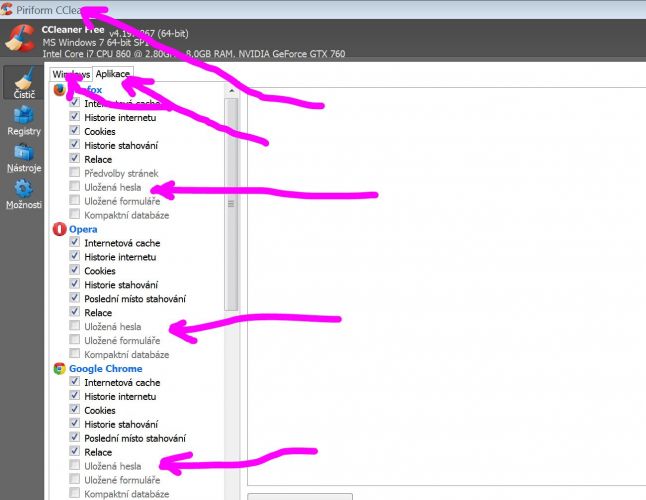This screenshot has height=500, width=646.
Task: Enable Chrome Kompaktní databáze
Action: pos(75,493)
